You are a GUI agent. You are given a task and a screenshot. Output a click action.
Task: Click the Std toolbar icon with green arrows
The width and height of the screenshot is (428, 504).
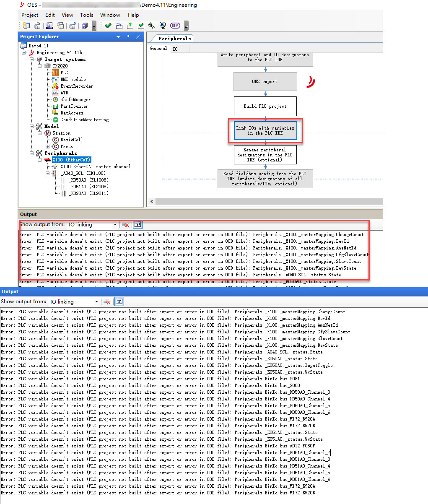coord(152,26)
